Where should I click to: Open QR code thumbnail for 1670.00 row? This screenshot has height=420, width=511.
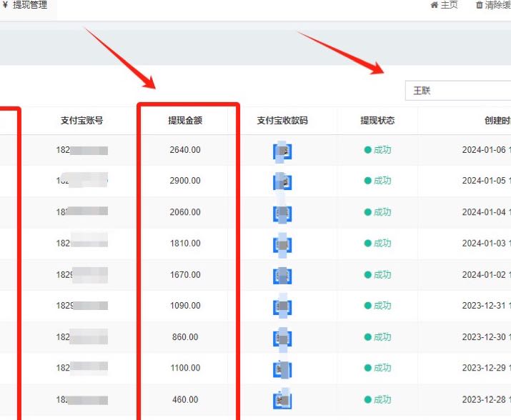(283, 275)
